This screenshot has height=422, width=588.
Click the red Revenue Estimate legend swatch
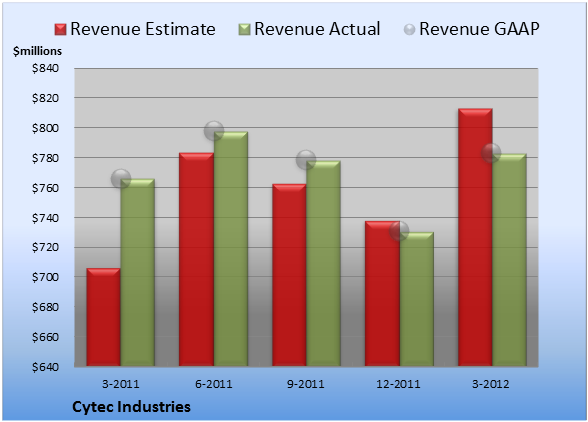[60, 30]
